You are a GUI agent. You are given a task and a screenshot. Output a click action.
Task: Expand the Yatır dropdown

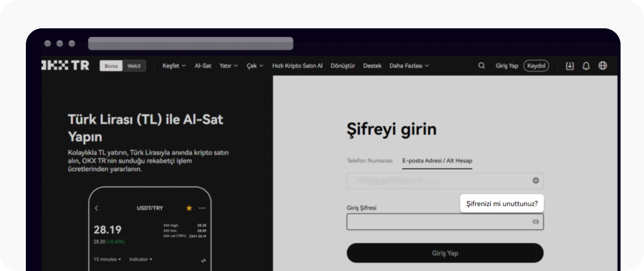pyautogui.click(x=229, y=66)
